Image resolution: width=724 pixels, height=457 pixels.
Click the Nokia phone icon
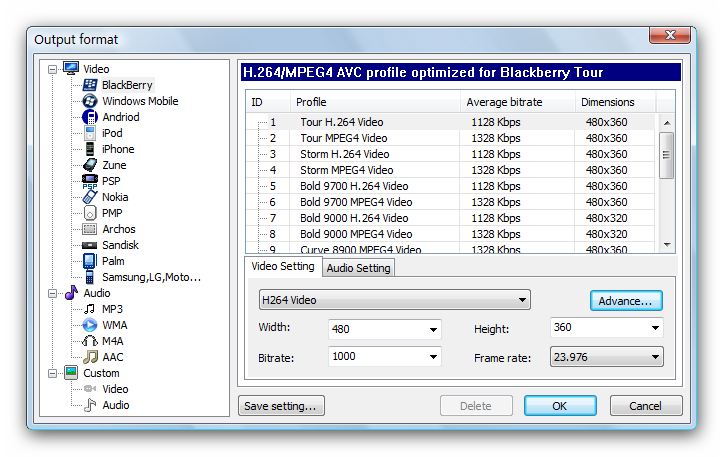[x=90, y=197]
